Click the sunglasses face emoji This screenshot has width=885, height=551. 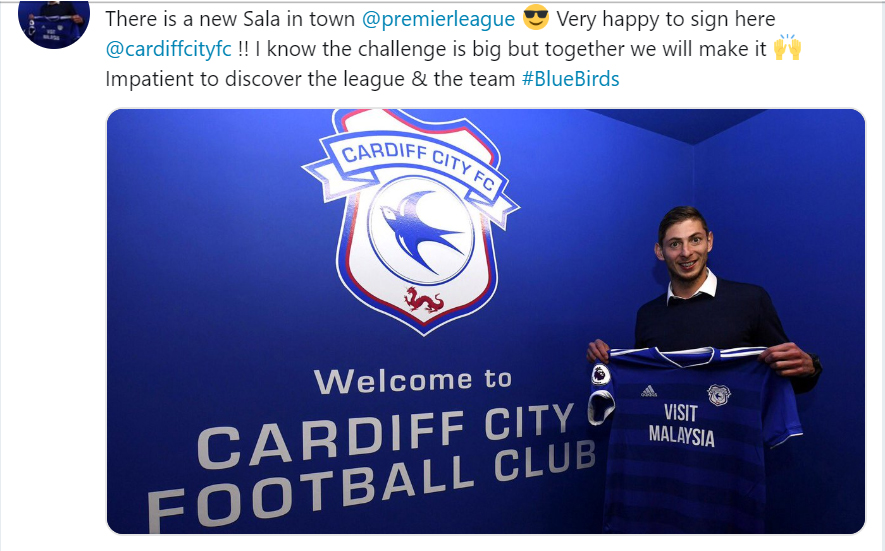point(536,18)
